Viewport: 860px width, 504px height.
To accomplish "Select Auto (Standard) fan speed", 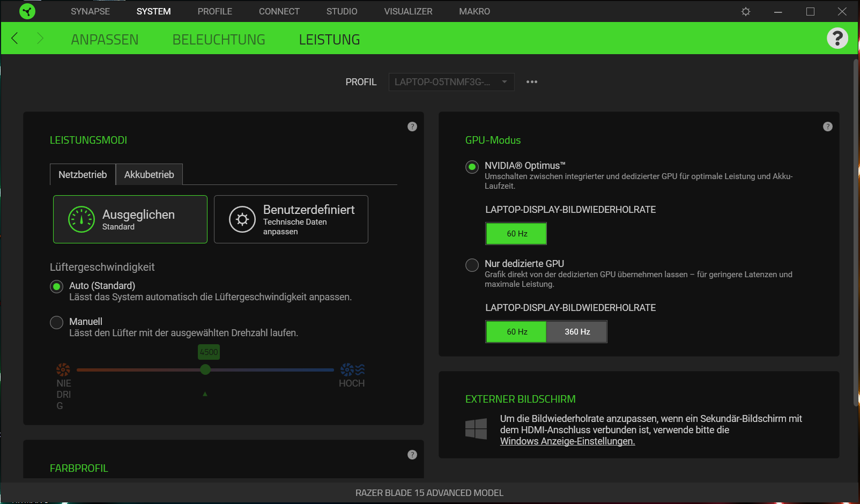I will click(57, 287).
